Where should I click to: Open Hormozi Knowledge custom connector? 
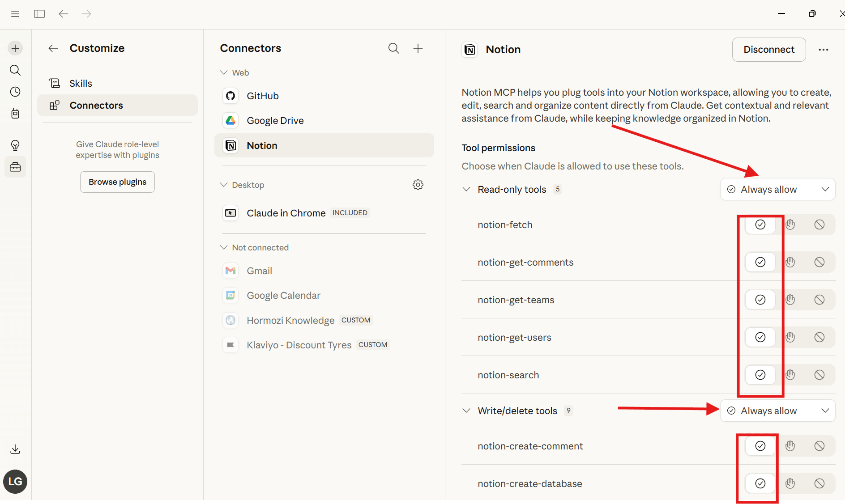[x=324, y=321]
